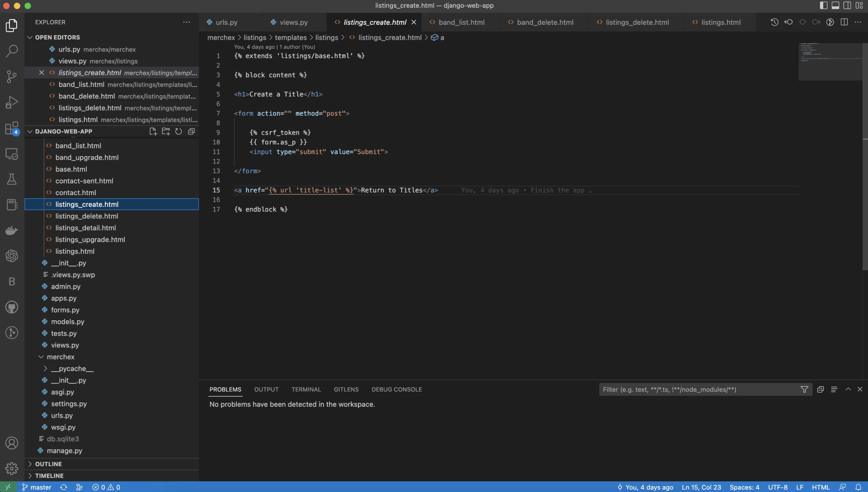Close listings_create.html in Open Editors
868x492 pixels.
point(41,73)
